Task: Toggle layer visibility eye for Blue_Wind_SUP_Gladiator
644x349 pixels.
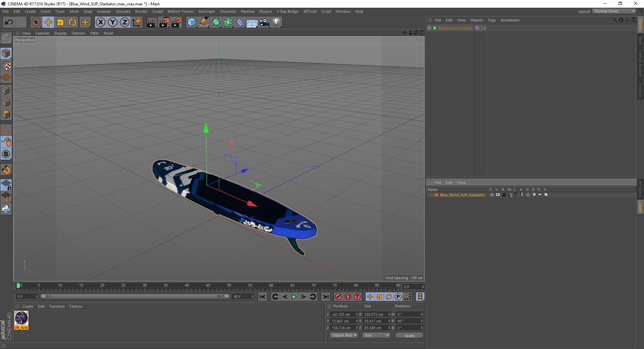Action: (x=498, y=195)
